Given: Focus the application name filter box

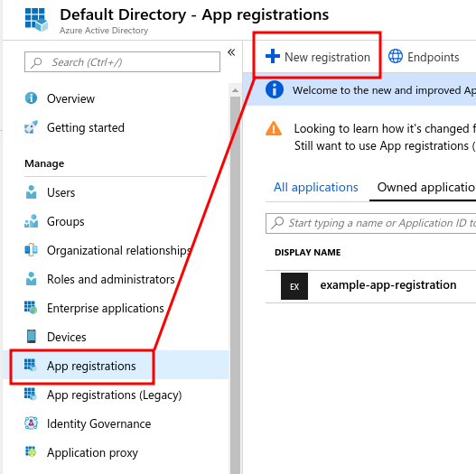Looking at the screenshot, I should point(370,223).
